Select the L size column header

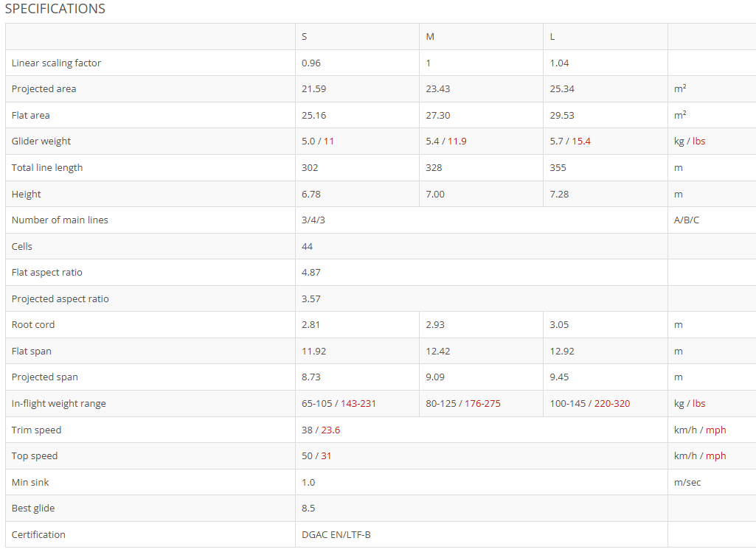pyautogui.click(x=552, y=37)
